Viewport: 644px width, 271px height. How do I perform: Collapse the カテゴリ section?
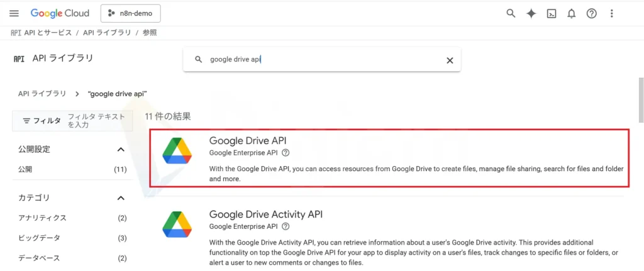coord(121,198)
